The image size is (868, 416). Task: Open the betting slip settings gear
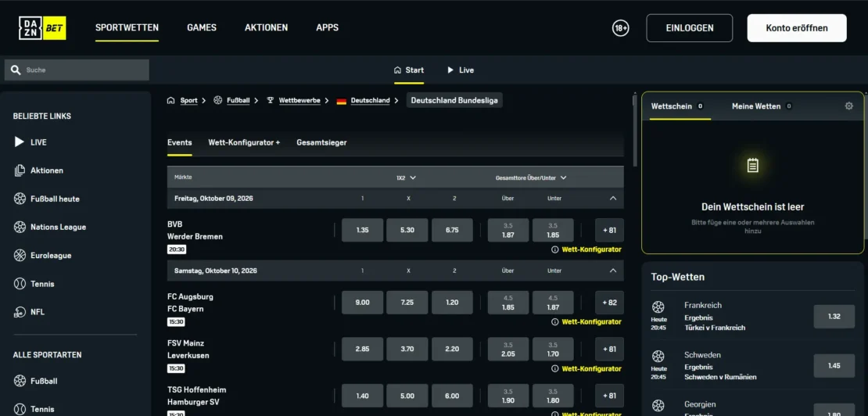849,106
